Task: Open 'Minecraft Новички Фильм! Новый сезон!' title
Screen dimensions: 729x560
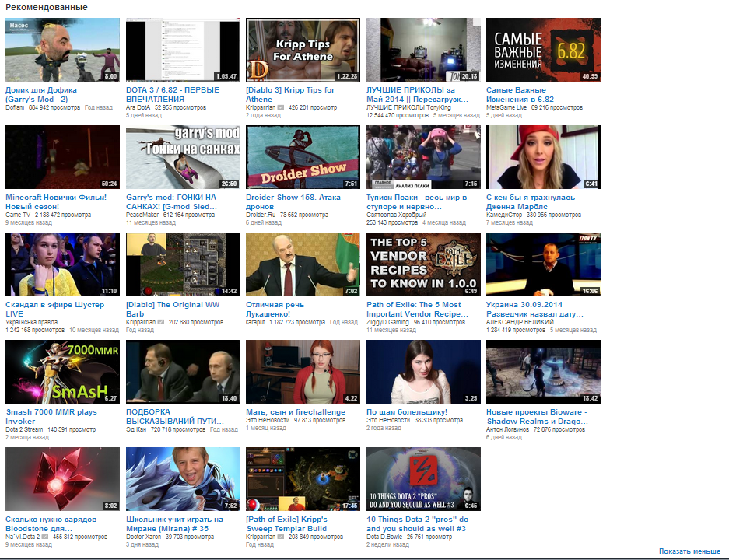Action: pyautogui.click(x=56, y=201)
